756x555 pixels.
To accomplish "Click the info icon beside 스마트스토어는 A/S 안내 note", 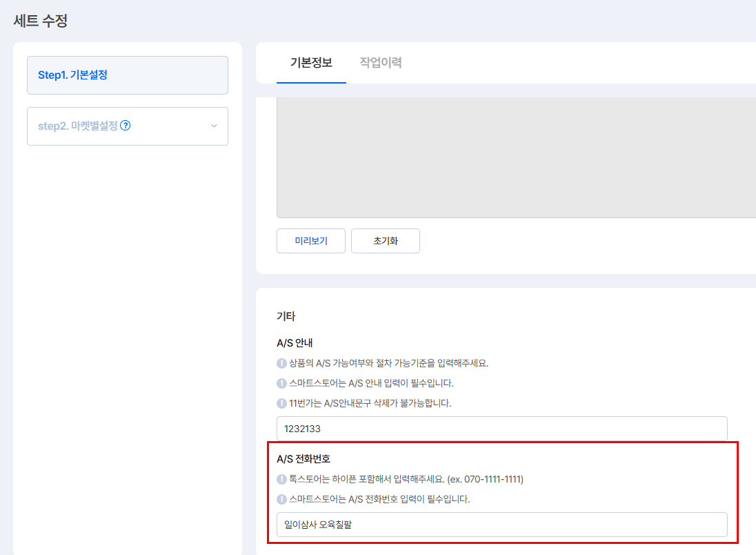I will click(281, 383).
